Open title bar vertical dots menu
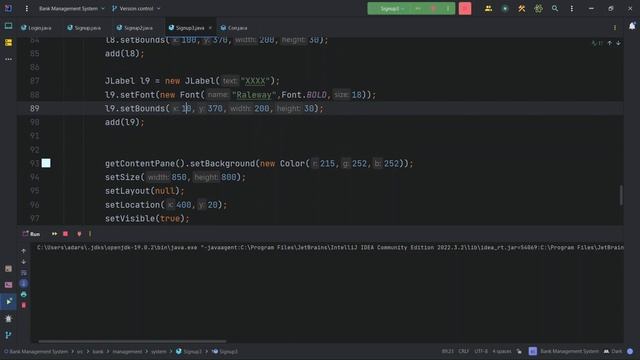Image resolution: width=640 pixels, height=360 pixels. (571, 9)
